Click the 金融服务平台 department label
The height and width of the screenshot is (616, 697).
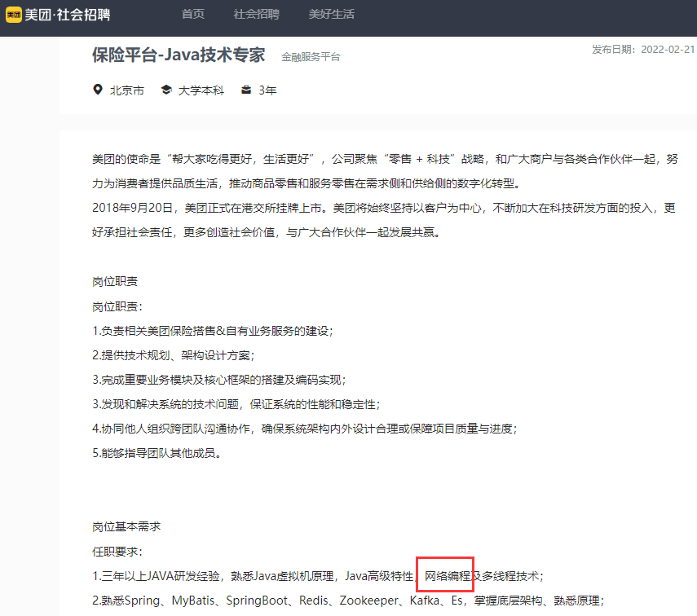(311, 57)
